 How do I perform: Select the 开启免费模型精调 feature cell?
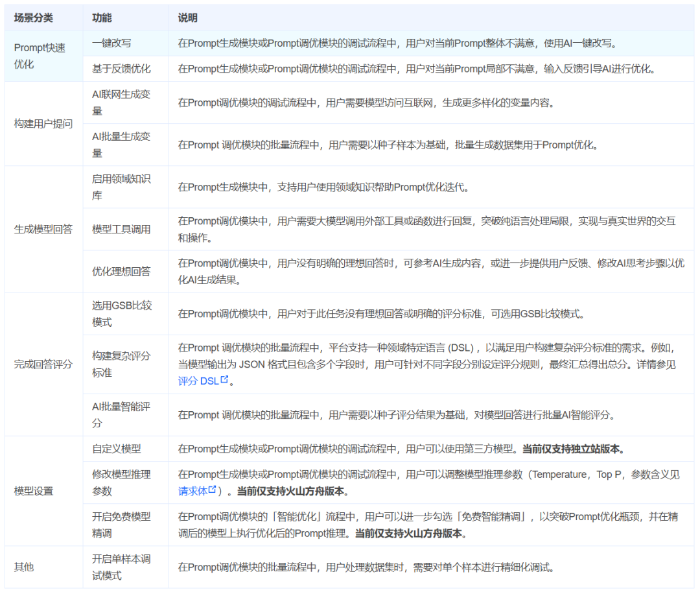click(x=121, y=524)
